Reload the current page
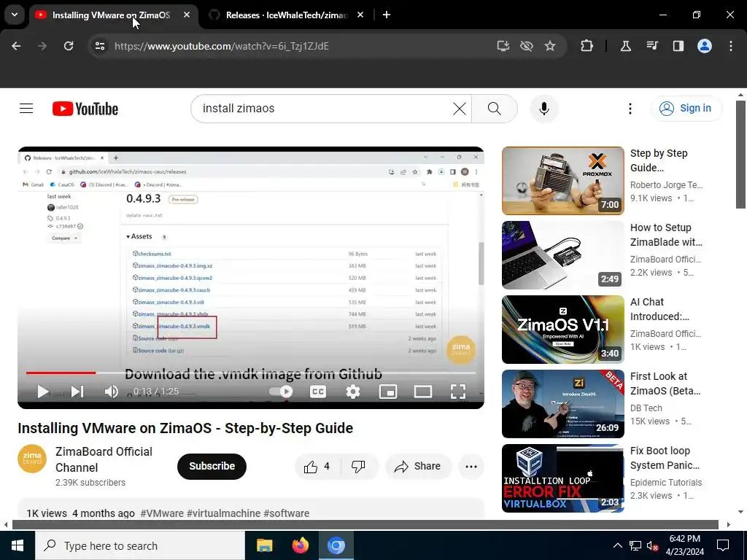 (69, 46)
